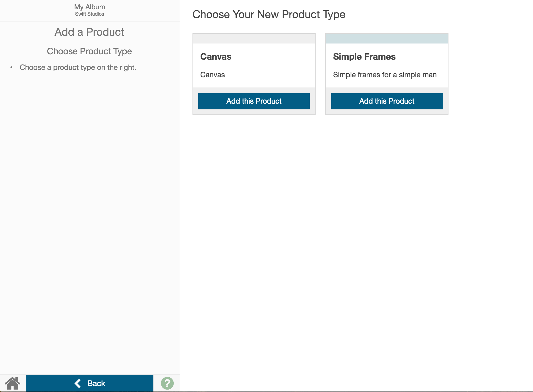Viewport: 533px width, 392px height.
Task: Click 'Choose a product type on the right' instruction
Action: pyautogui.click(x=78, y=67)
